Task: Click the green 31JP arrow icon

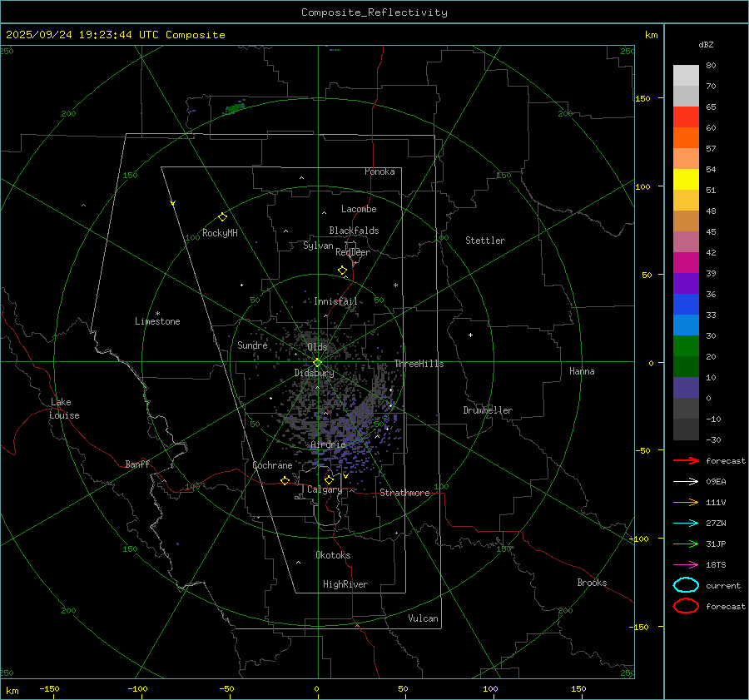Action: (686, 544)
